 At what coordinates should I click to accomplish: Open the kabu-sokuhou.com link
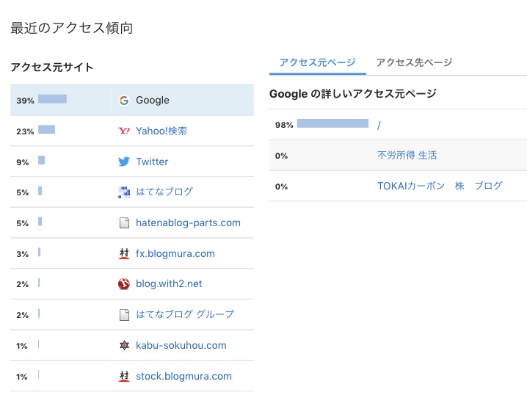click(181, 345)
